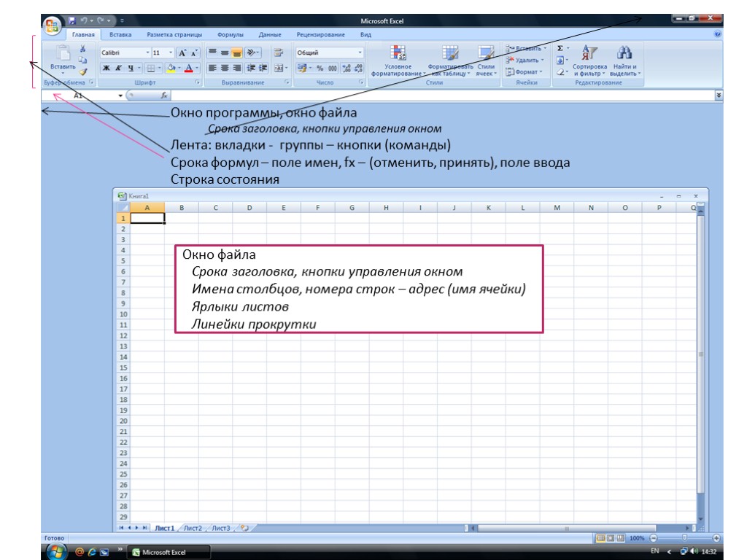Increase indent in Выравнивание group

click(263, 68)
